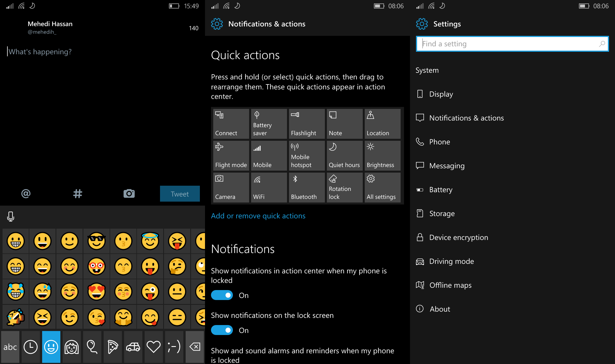615x364 pixels.
Task: Select the smiley faces emoji tab
Action: tap(51, 347)
